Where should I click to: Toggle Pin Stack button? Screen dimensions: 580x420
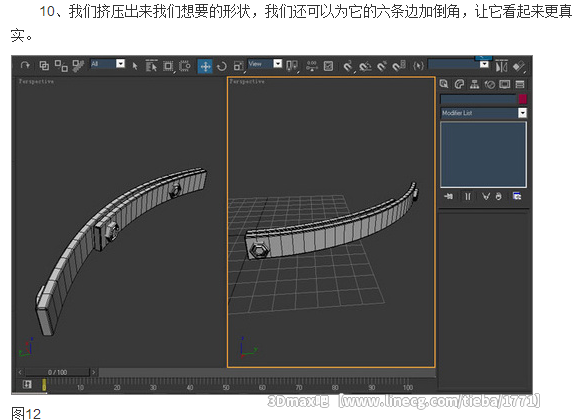[449, 196]
